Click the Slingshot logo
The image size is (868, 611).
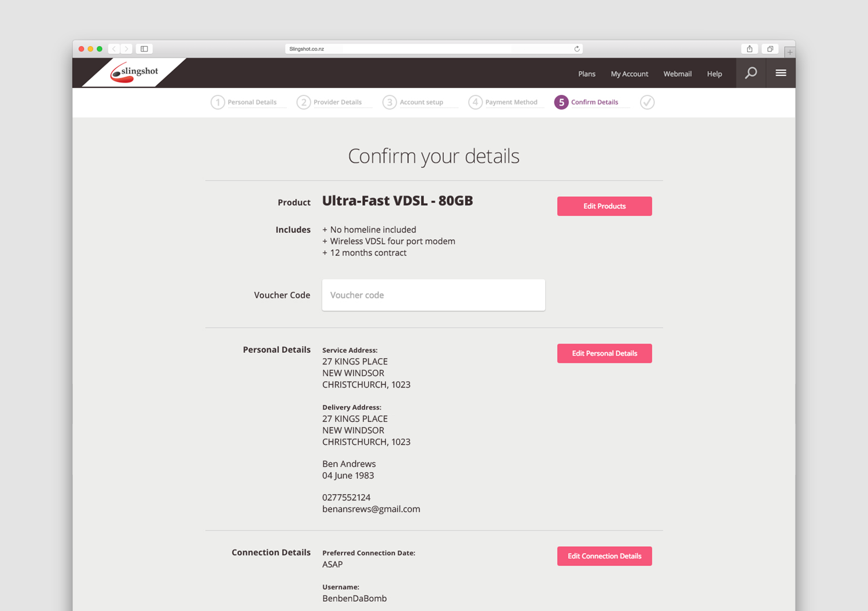click(134, 73)
